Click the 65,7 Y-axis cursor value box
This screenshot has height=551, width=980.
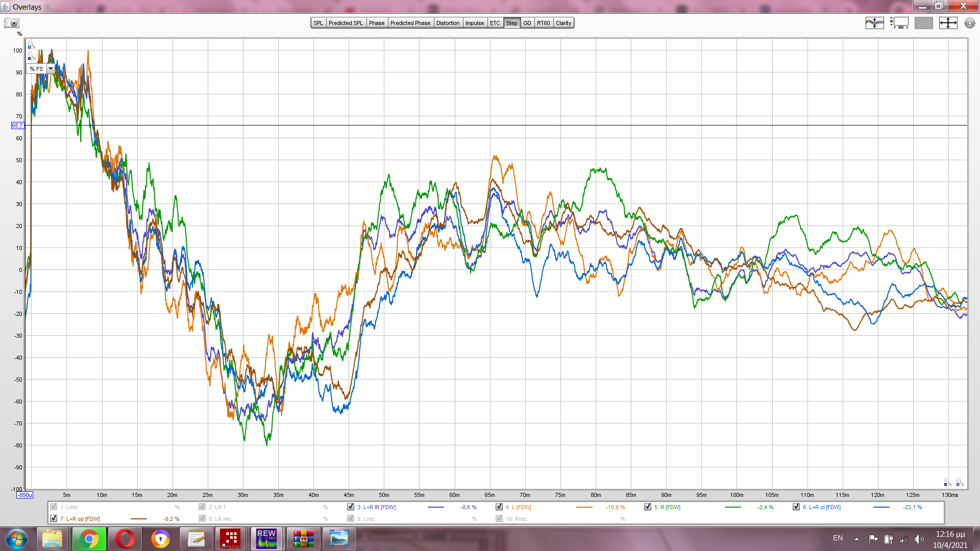pyautogui.click(x=17, y=126)
